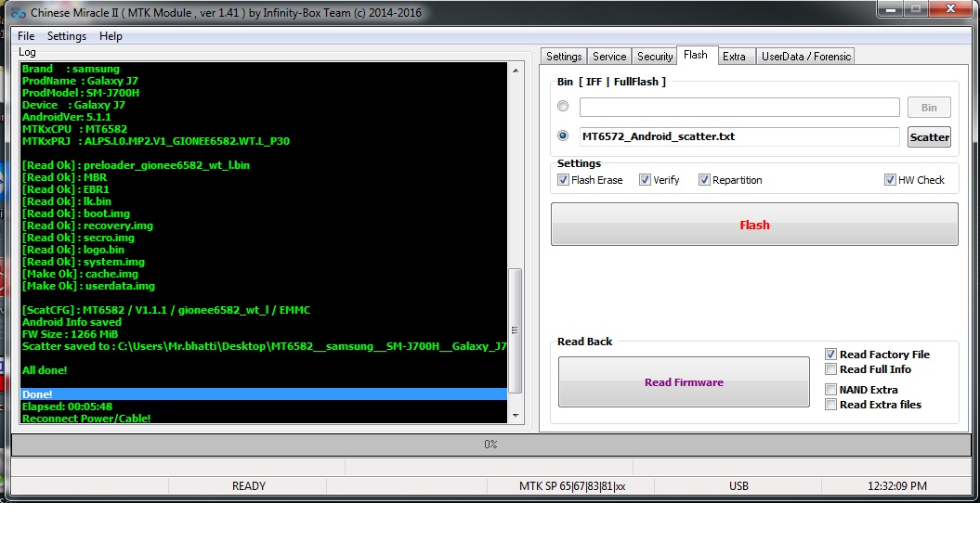The width and height of the screenshot is (980, 542).
Task: Click the '[ScatCFG]' log line
Action: click(x=166, y=310)
